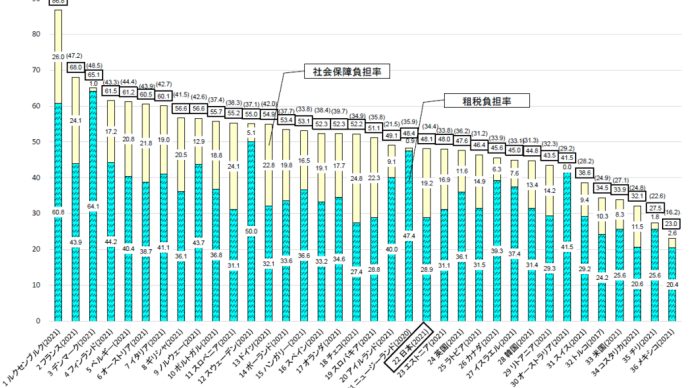Click the 19.2 value in Japan's bar
690x388 pixels.
[426, 183]
